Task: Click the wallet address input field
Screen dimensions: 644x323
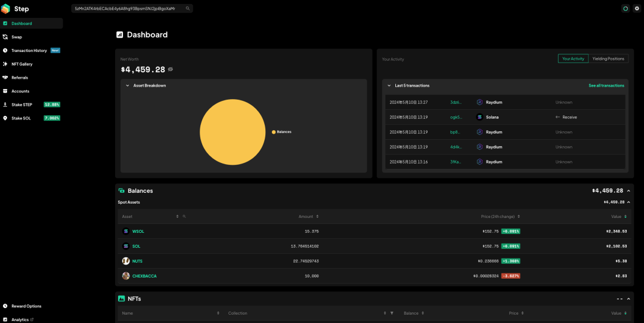Action: [128, 9]
